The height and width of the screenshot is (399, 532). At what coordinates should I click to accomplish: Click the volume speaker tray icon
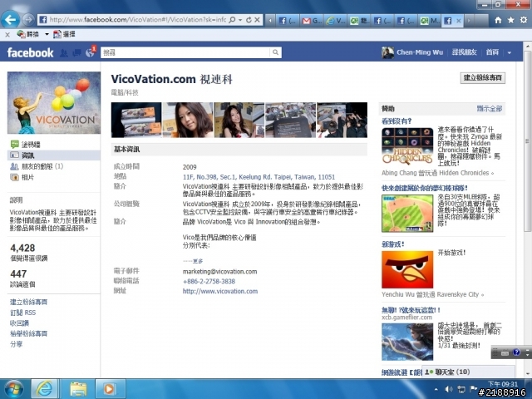(x=449, y=389)
